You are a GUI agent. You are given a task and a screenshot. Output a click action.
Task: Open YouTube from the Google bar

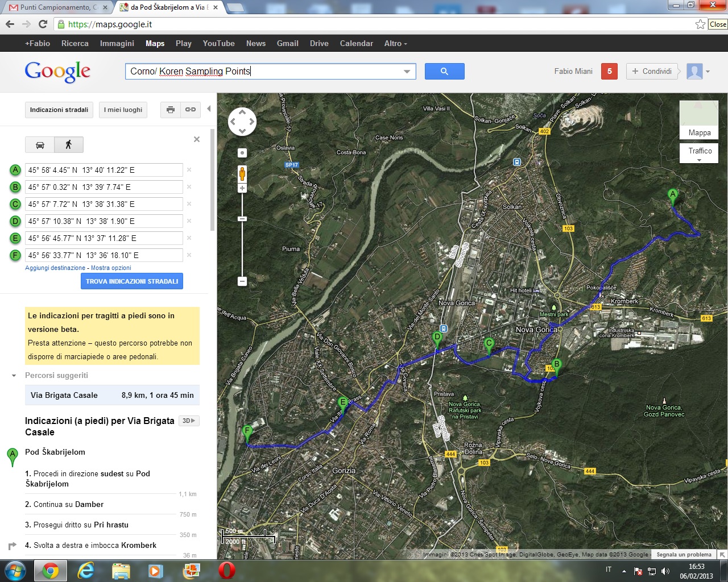click(218, 43)
